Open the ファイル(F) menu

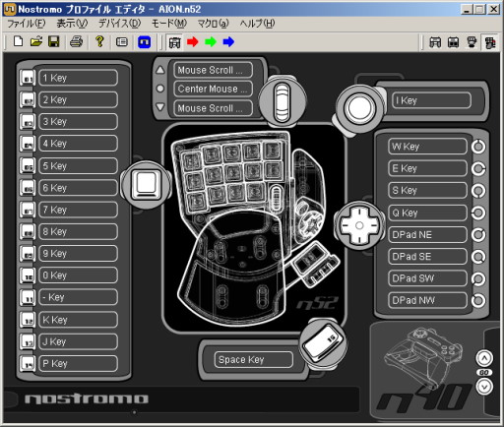pyautogui.click(x=27, y=24)
